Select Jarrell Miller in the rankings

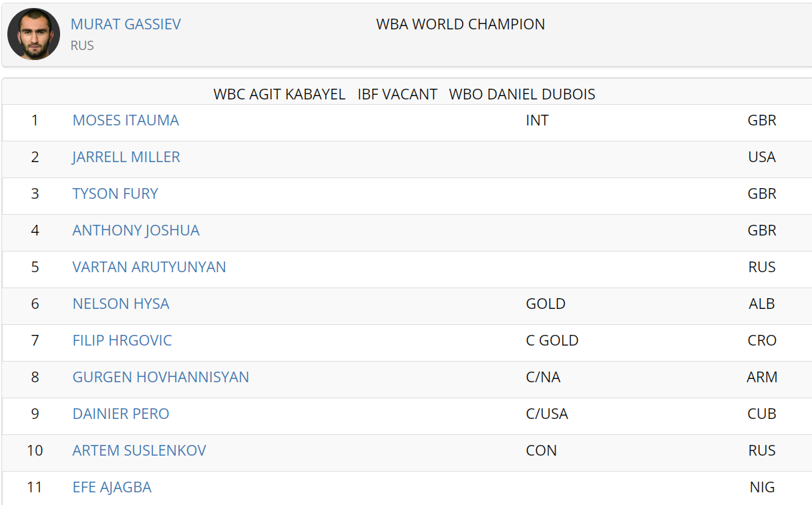click(x=126, y=157)
